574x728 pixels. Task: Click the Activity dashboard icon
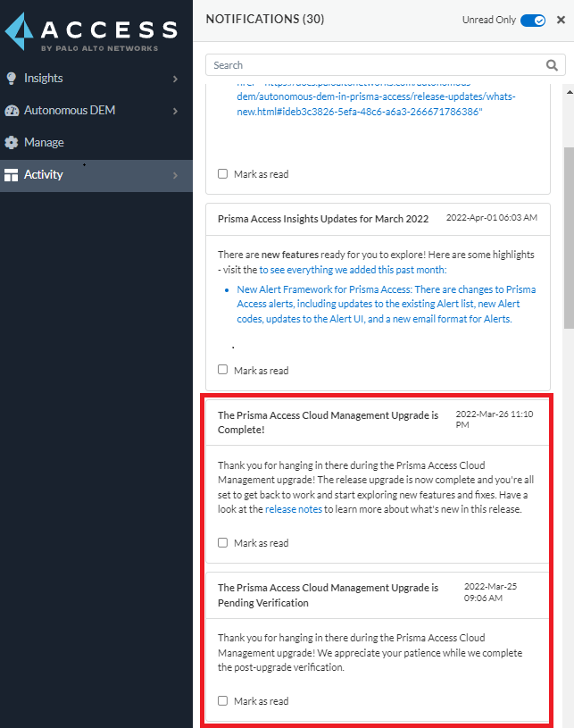point(11,175)
